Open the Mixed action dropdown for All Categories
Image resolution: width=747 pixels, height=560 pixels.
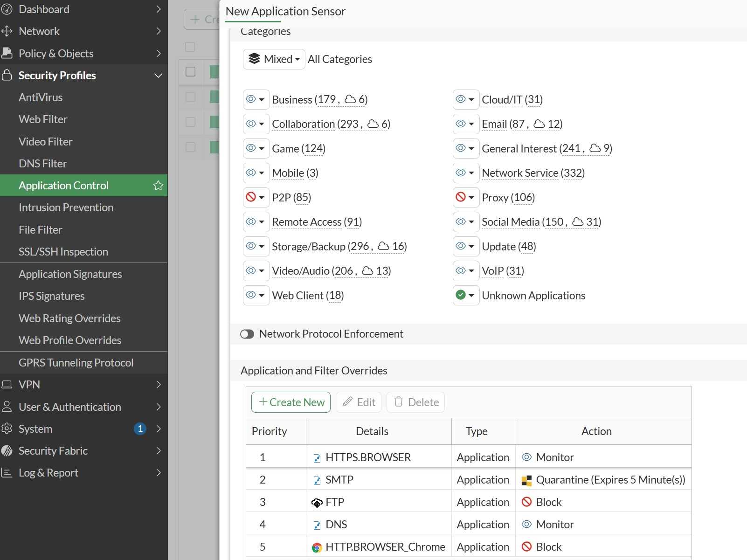(x=274, y=59)
